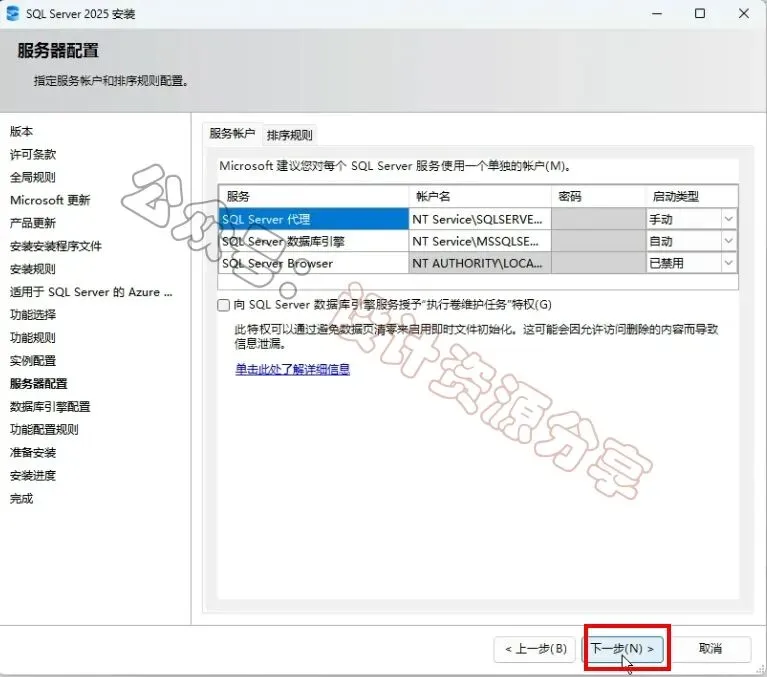Image resolution: width=767 pixels, height=677 pixels.
Task: Select 实例配置 in the setup steps list
Action: click(33, 361)
